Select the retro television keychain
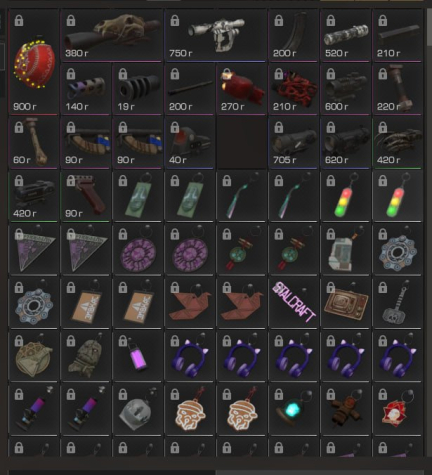Viewport: 432px width, 475px height. 345,303
